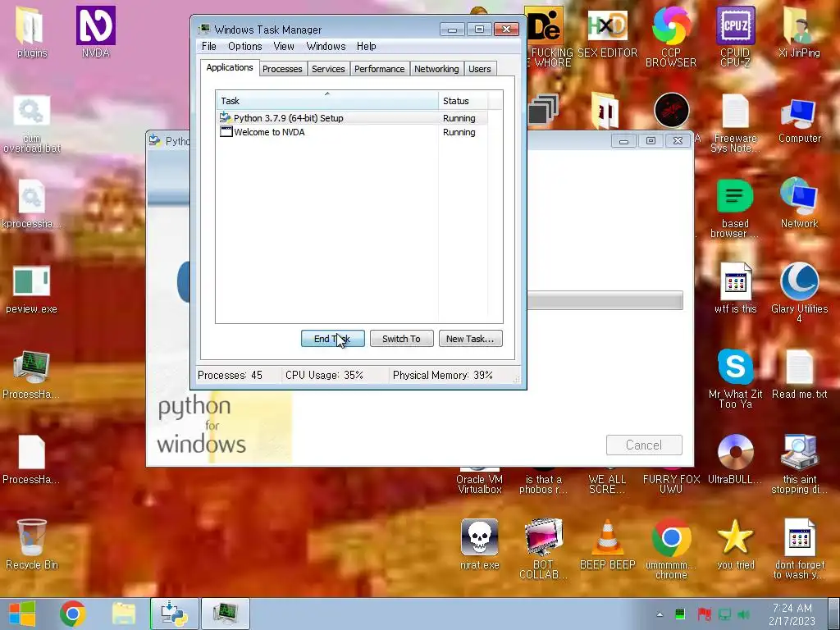Click the Task Manager taskbar button
Screen dimensions: 840x630
(x=225, y=614)
